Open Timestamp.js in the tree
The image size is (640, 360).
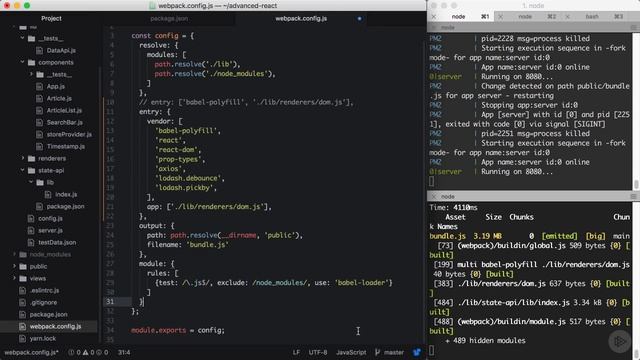66,146
